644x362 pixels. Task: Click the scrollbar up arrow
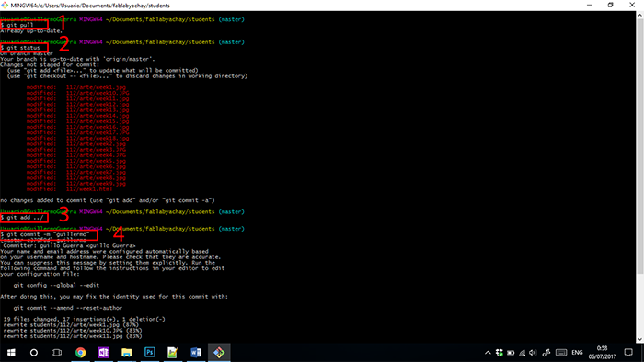click(640, 16)
